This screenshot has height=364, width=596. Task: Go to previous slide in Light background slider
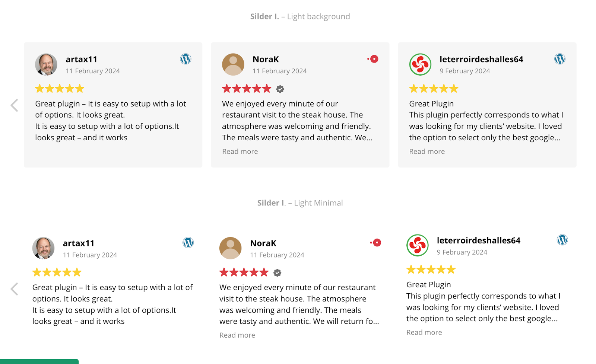click(x=15, y=105)
